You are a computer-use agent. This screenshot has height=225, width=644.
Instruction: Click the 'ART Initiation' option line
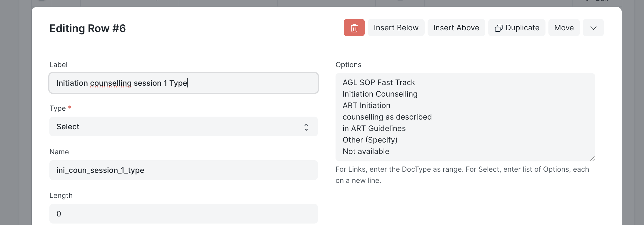[366, 105]
